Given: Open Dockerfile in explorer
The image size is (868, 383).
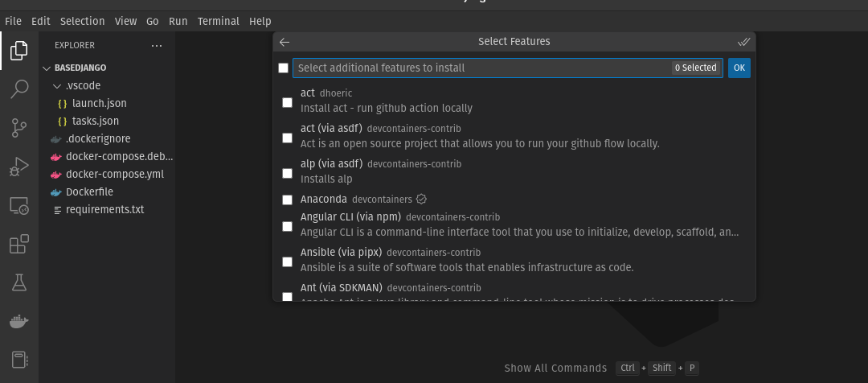Looking at the screenshot, I should click(x=89, y=192).
